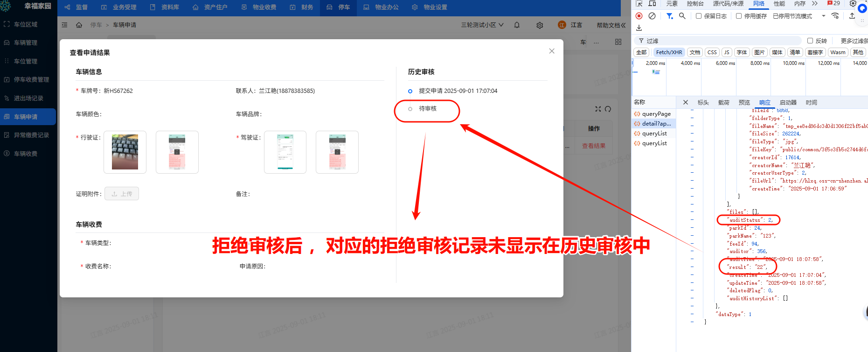Stop recording network log in DevTools

pos(639,16)
